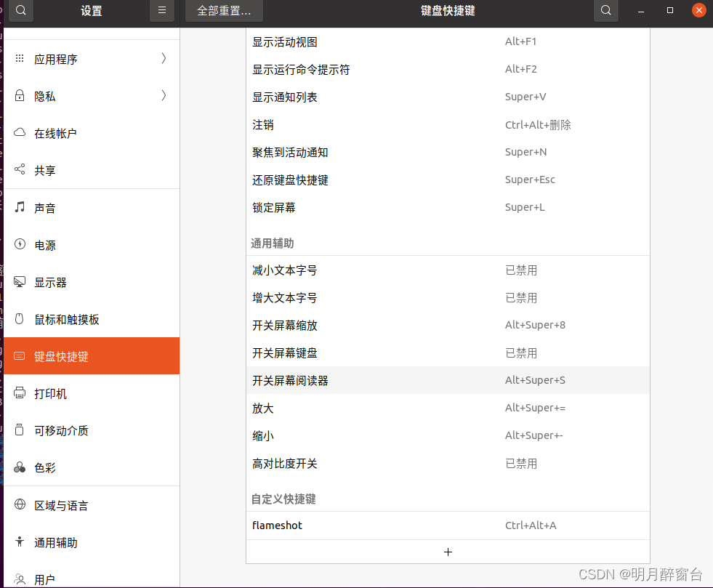Minimize the settings window
713x588 pixels.
(x=641, y=10)
